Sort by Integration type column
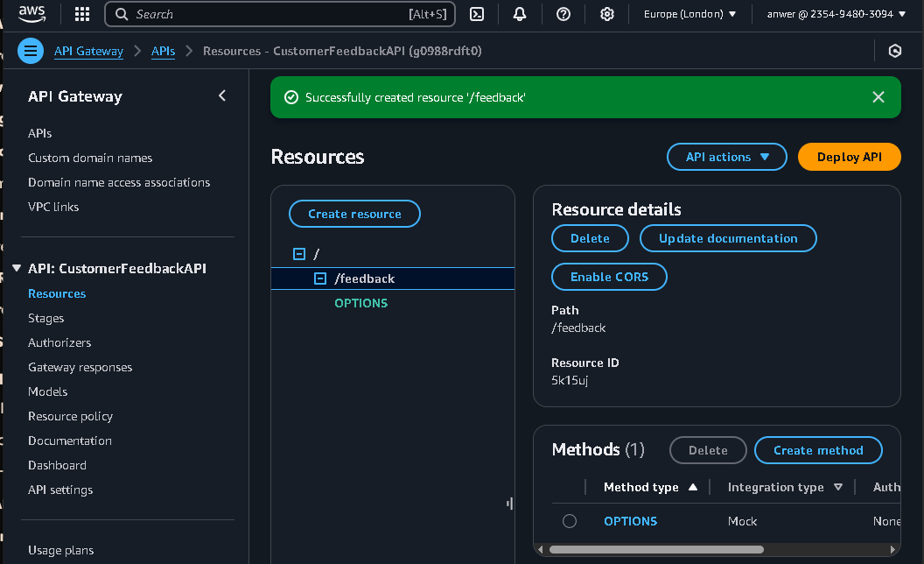The height and width of the screenshot is (564, 924). (785, 487)
